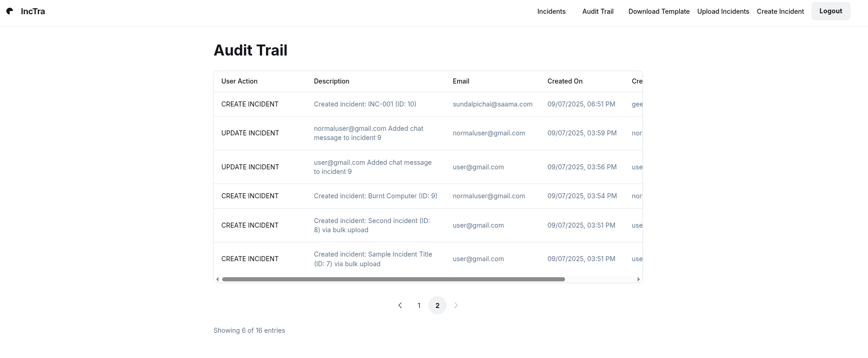Viewport: 868px width, 358px height.
Task: Open the Audit Trail nav link
Action: pos(598,11)
